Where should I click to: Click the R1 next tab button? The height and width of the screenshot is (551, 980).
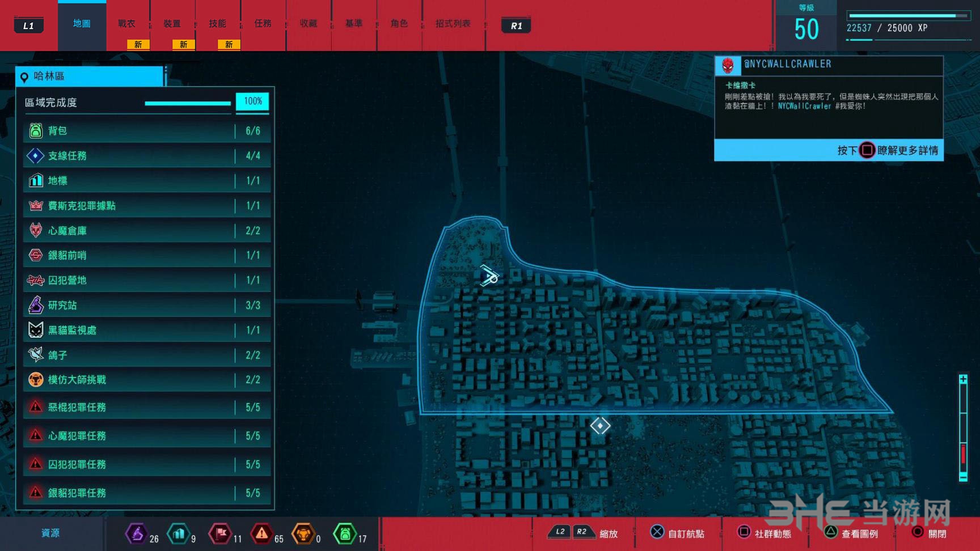pos(516,26)
